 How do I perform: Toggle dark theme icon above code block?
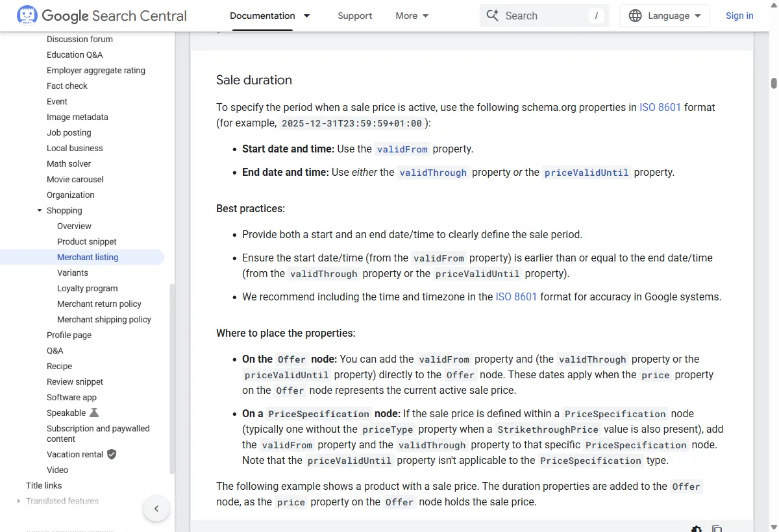[697, 529]
